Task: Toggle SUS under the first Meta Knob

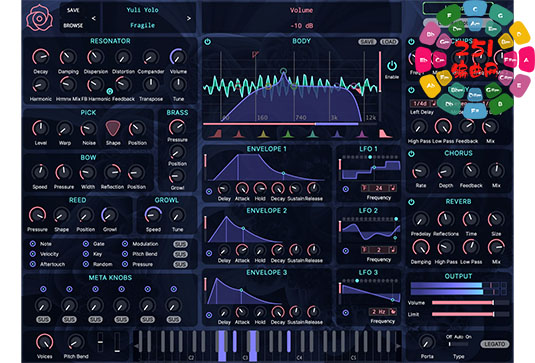Action: [43, 320]
